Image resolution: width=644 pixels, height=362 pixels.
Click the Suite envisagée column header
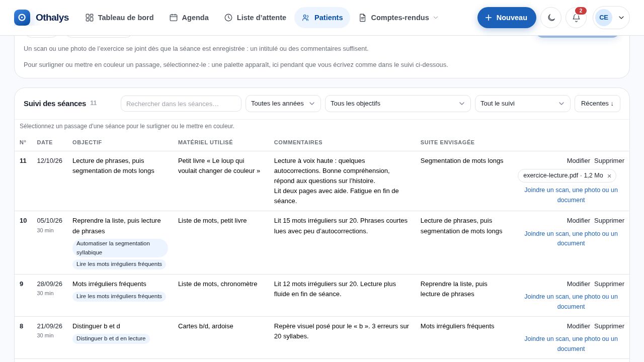point(448,143)
